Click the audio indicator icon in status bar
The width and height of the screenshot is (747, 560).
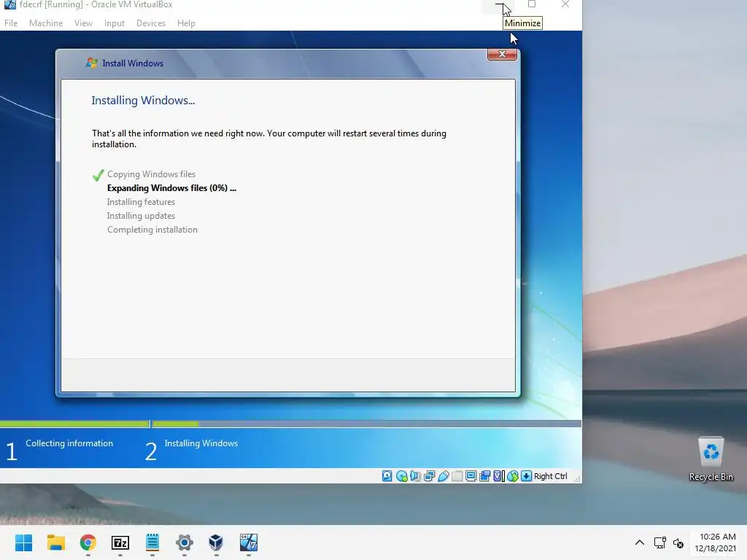(415, 475)
